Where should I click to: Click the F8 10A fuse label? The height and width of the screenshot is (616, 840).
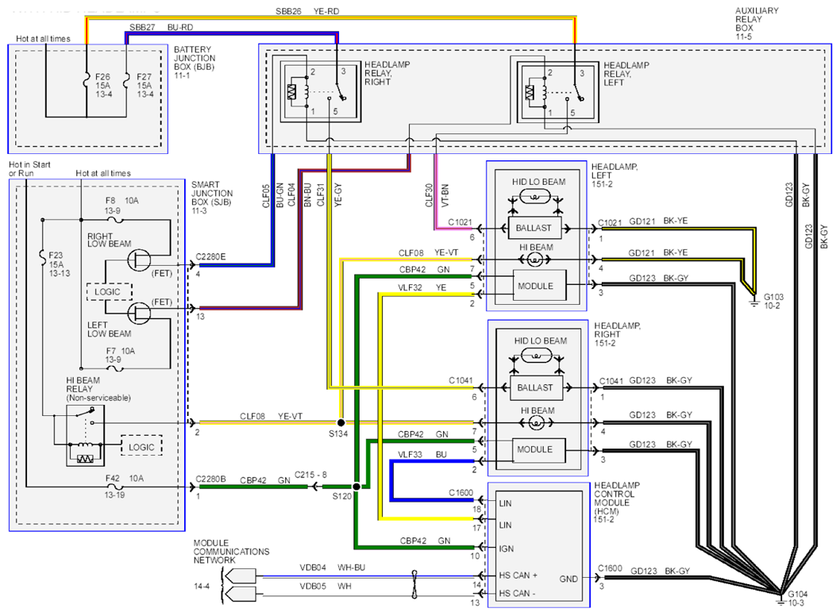tap(121, 205)
